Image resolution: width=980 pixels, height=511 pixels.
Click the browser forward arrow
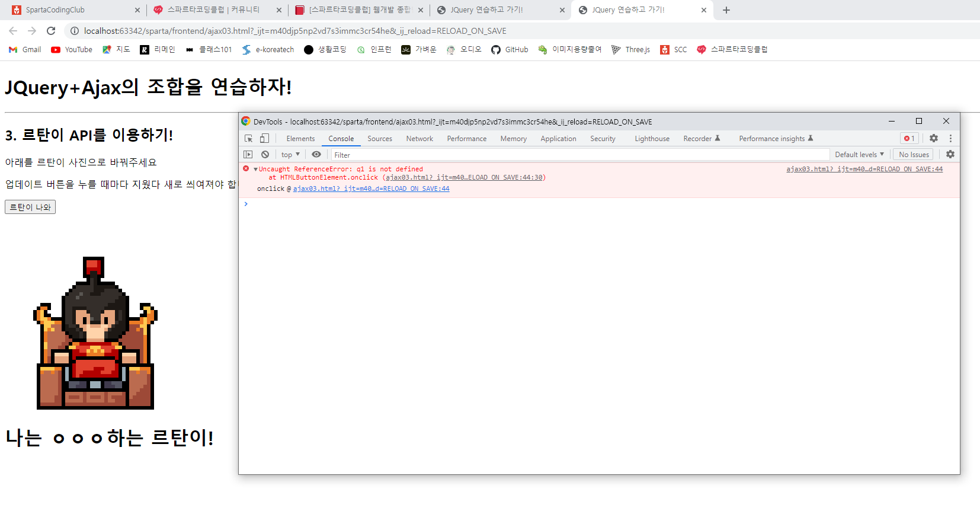click(32, 31)
